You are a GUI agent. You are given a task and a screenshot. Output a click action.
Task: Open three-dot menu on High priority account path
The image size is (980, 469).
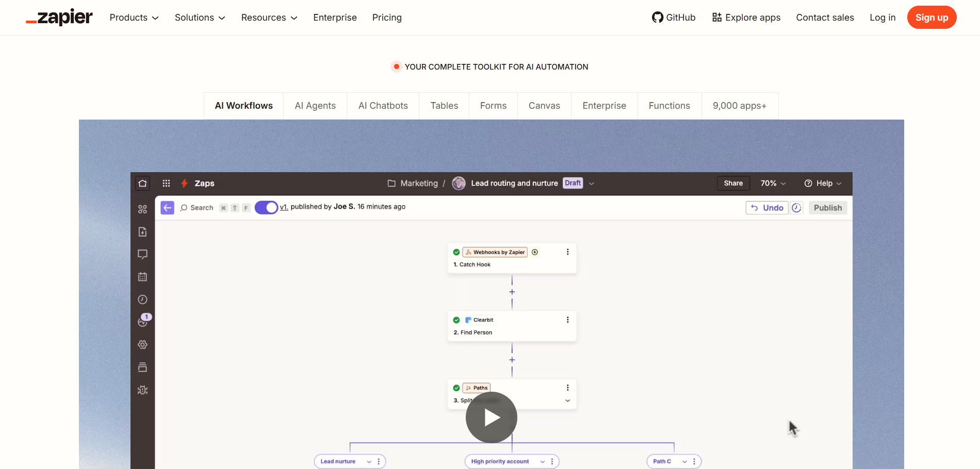(552, 462)
